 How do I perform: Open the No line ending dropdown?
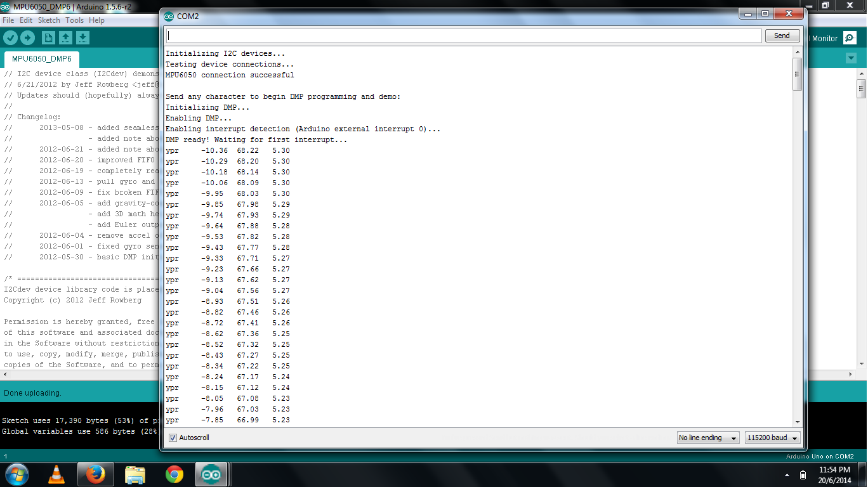tap(708, 438)
